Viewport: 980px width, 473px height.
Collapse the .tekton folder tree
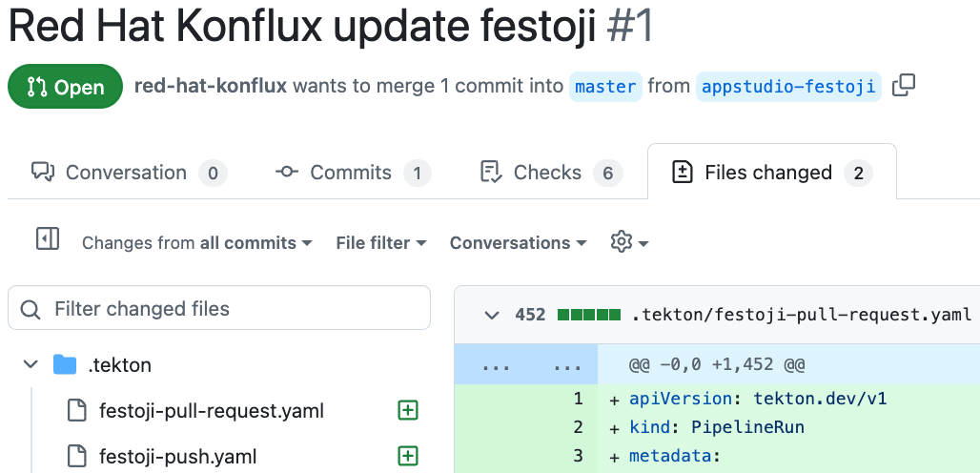31,364
